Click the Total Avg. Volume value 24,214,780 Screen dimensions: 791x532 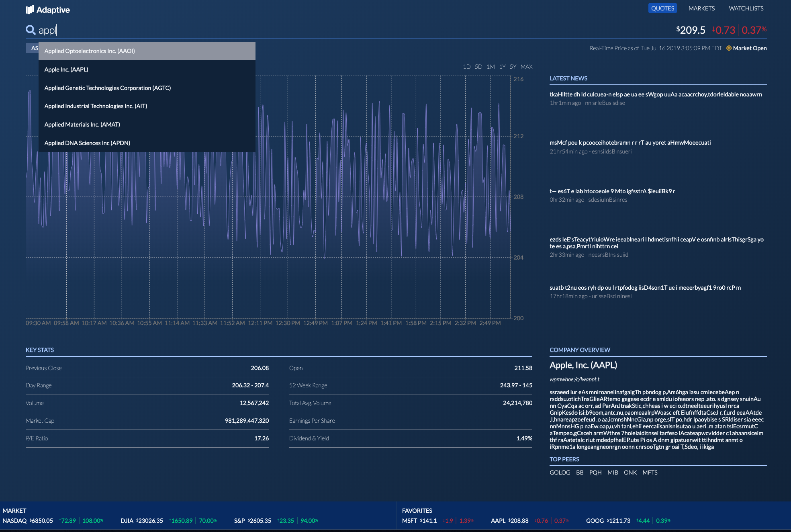[x=517, y=403]
